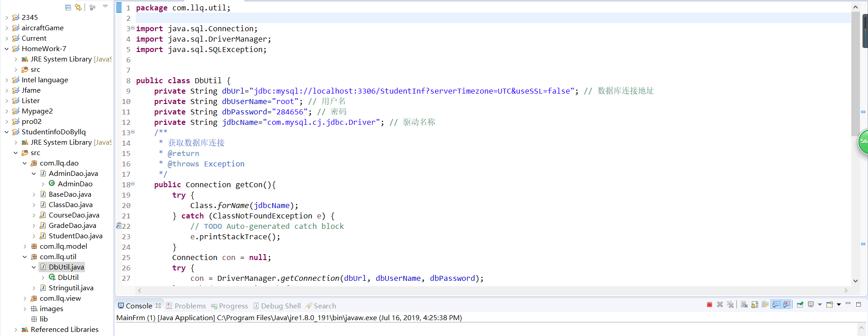Select StudentDao.java in the tree
Screen dimensions: 868x336
tap(75, 236)
